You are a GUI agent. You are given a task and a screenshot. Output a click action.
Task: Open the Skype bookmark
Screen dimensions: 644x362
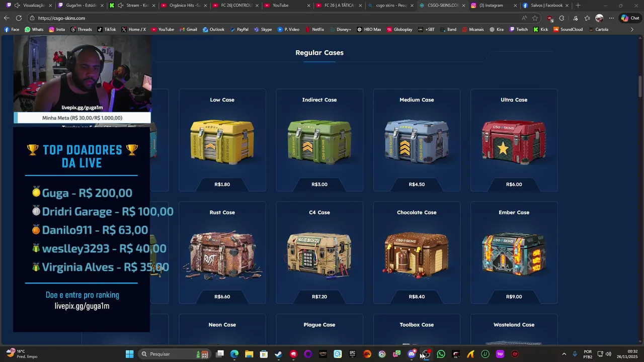click(262, 30)
